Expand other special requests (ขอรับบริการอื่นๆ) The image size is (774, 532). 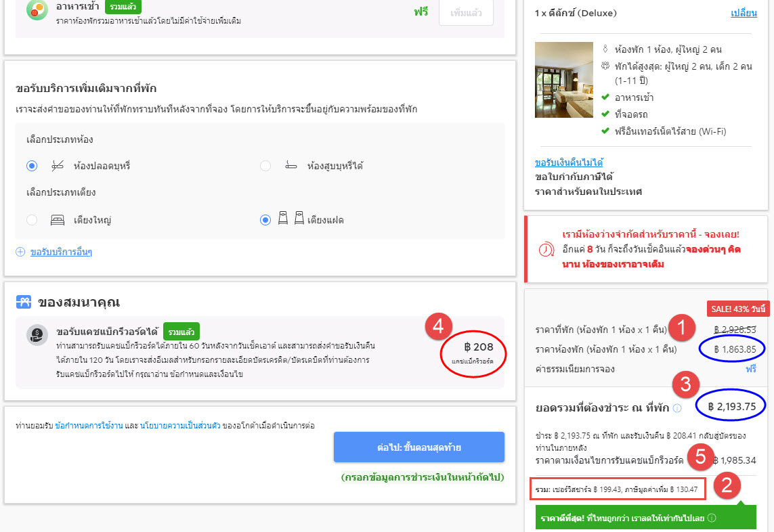(61, 252)
